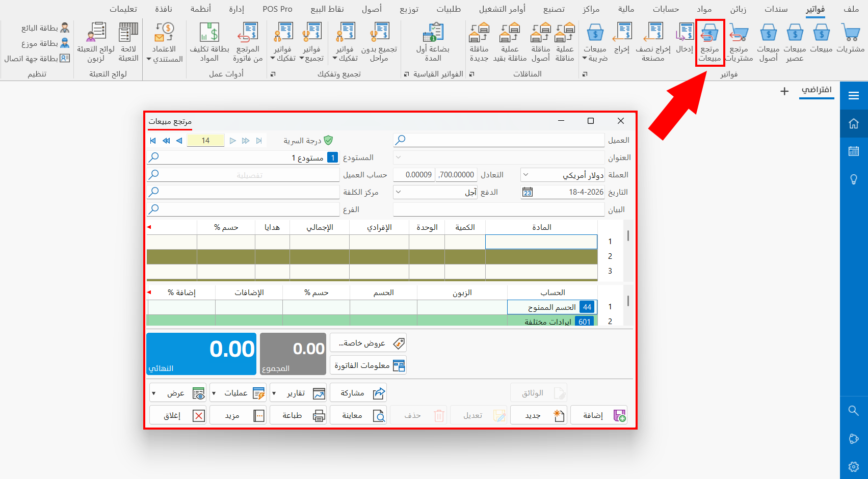Search customer with magnifier in العميل field
The image size is (868, 479).
pyautogui.click(x=401, y=140)
